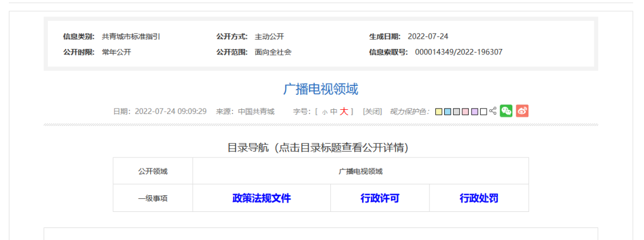Viewport: 644px width, 240px height.
Task: Select the gray eye-protection color swatch
Action: click(457, 112)
